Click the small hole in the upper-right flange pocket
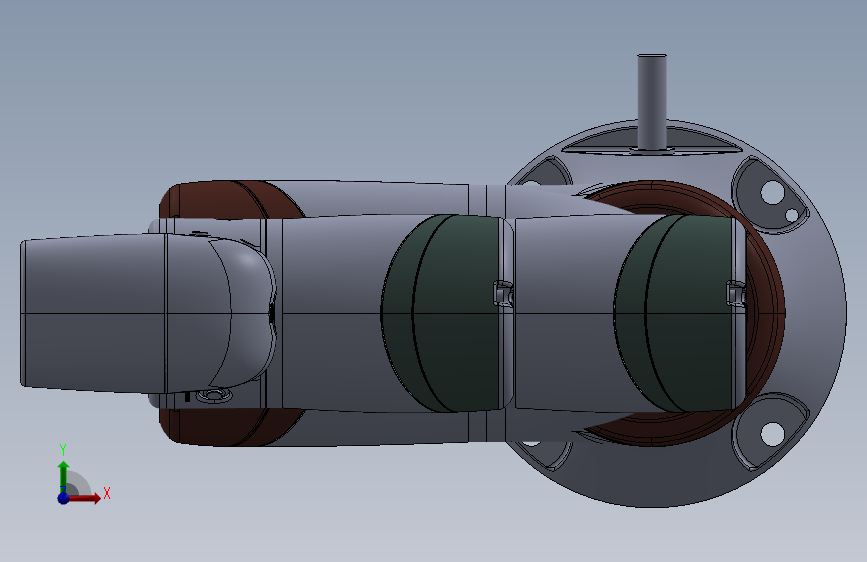The width and height of the screenshot is (867, 562). pyautogui.click(x=792, y=215)
